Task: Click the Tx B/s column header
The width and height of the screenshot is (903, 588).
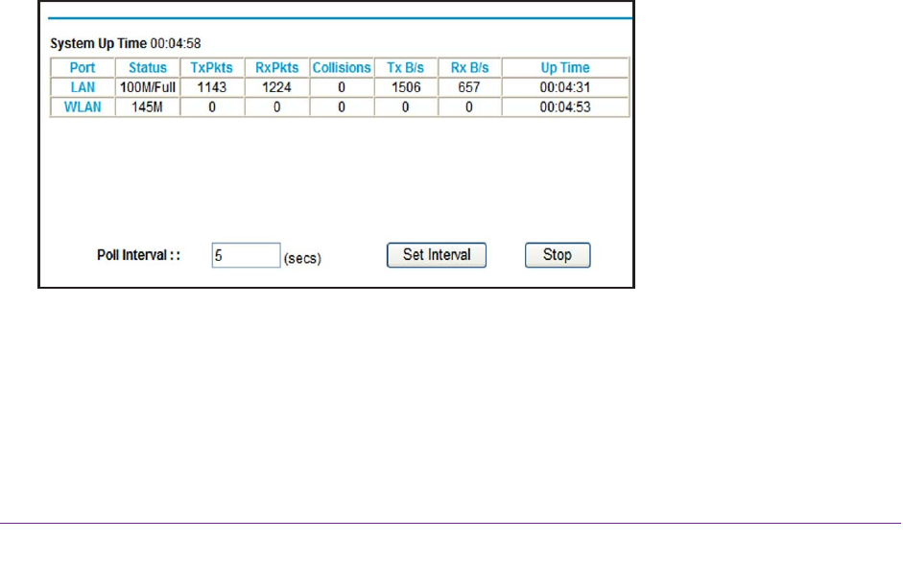Action: [405, 67]
